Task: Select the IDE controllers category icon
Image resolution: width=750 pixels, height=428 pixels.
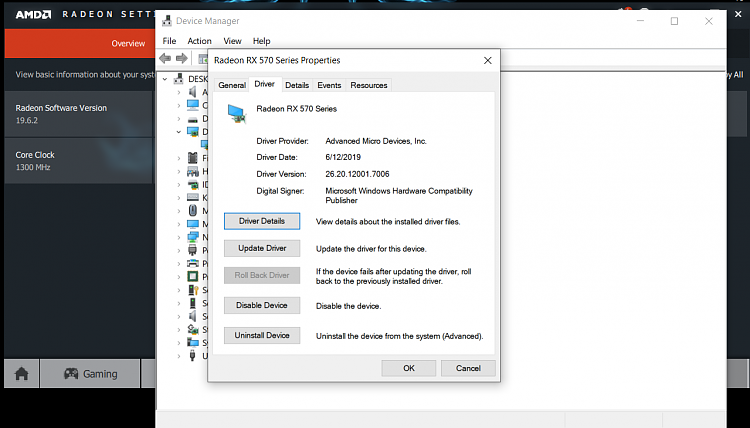Action: pyautogui.click(x=193, y=185)
